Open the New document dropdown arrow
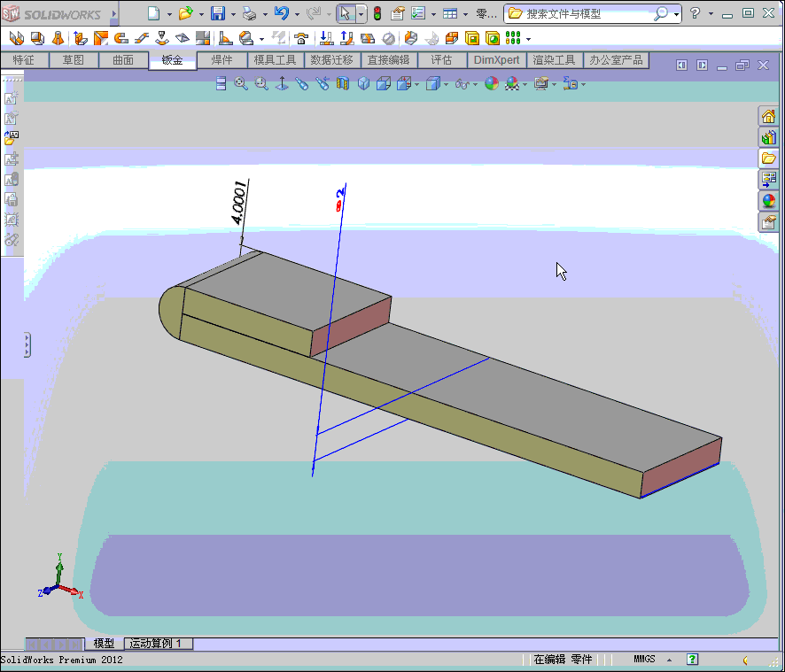This screenshot has width=785, height=672. click(169, 14)
